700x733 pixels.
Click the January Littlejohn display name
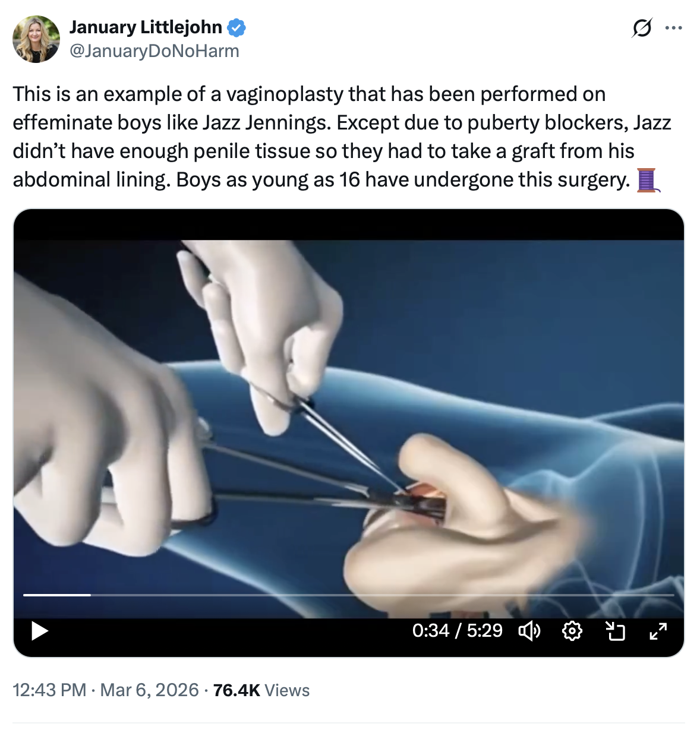coord(146,27)
